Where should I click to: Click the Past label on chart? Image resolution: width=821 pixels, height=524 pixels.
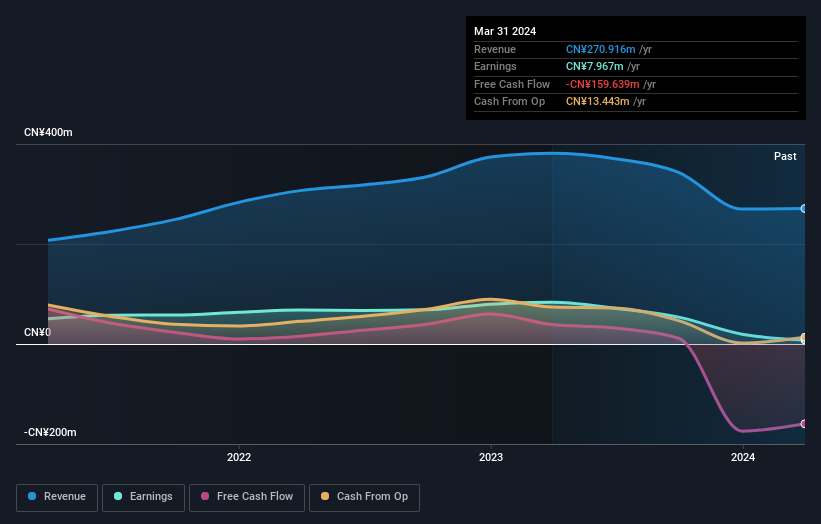(785, 157)
